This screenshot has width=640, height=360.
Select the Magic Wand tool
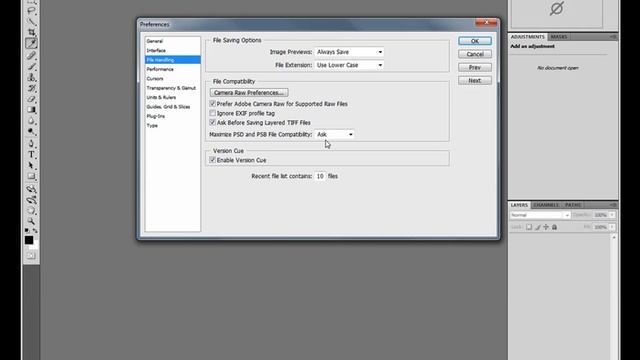click(x=31, y=21)
